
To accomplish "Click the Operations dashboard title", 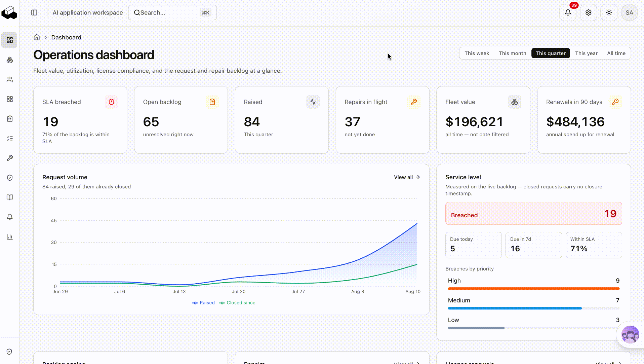I will [94, 55].
